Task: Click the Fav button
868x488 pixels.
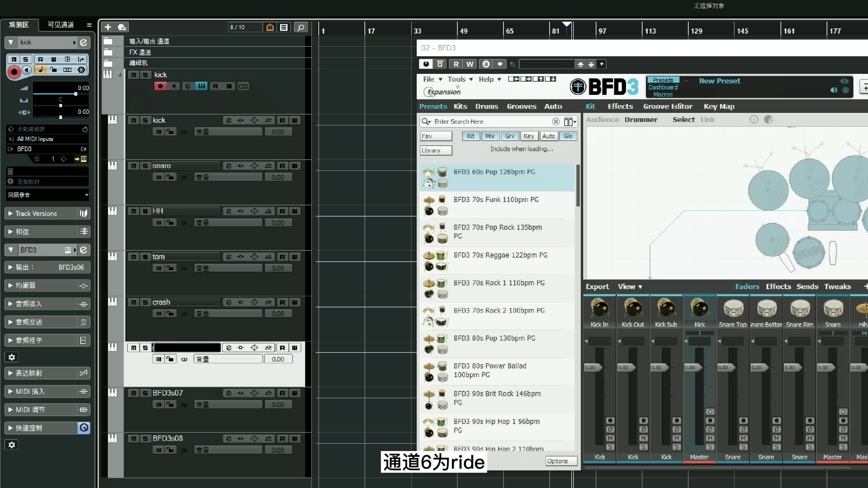Action: [x=436, y=136]
